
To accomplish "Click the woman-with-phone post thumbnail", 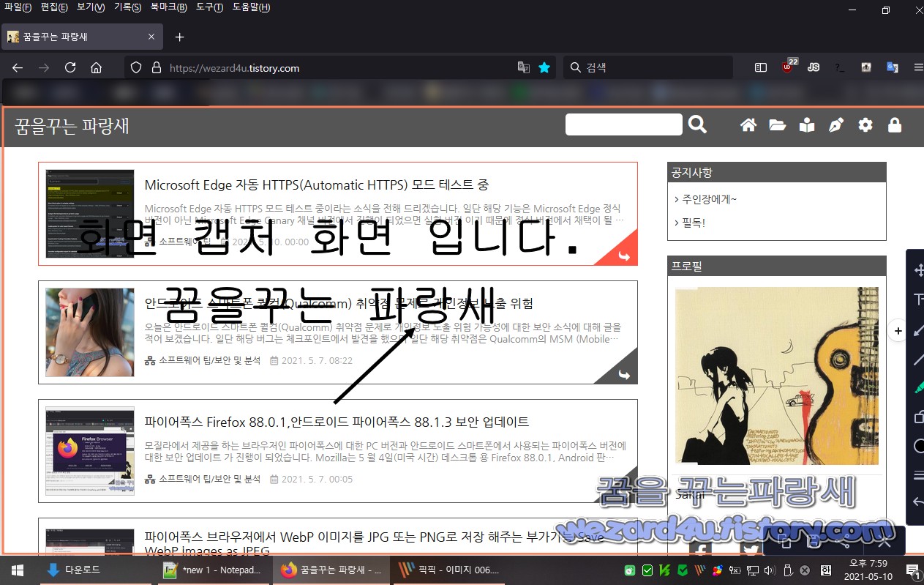I will [x=90, y=332].
